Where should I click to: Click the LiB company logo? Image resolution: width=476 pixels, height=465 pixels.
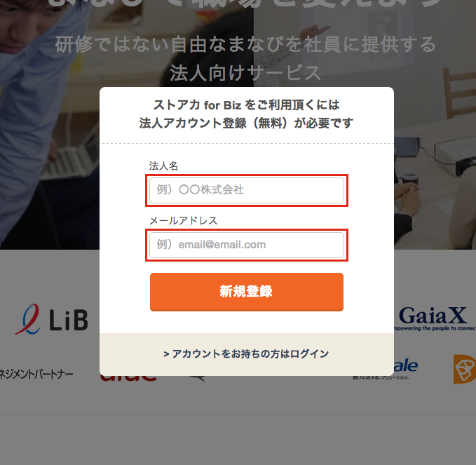52,320
